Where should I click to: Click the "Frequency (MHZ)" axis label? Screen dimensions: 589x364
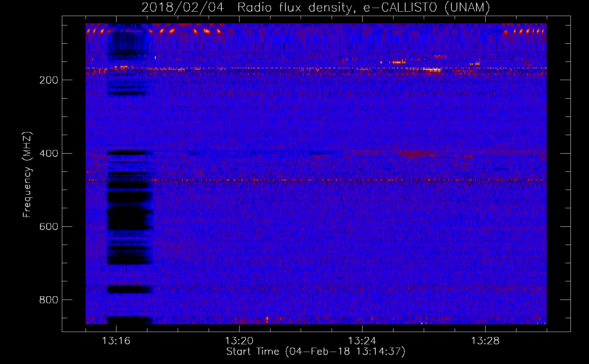(27, 175)
